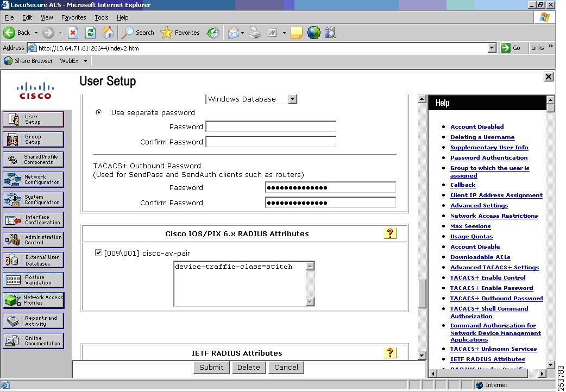Click scroll-down arrow of cisco-av-pair textarea
The height and width of the screenshot is (392, 566).
(x=310, y=302)
